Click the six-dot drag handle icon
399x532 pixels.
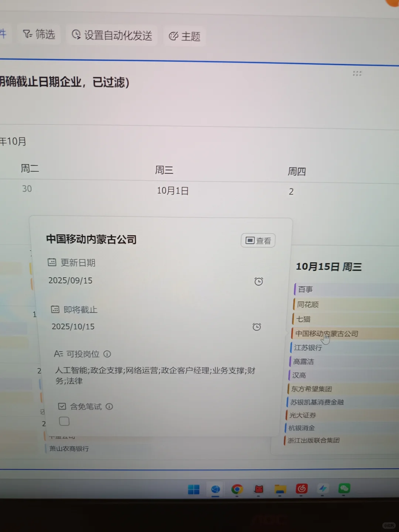click(357, 74)
